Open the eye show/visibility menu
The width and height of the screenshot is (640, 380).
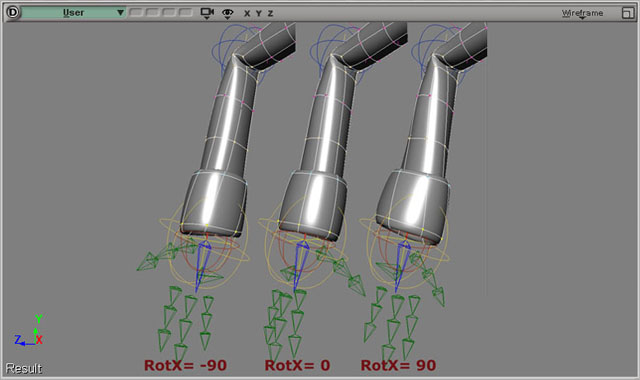228,13
